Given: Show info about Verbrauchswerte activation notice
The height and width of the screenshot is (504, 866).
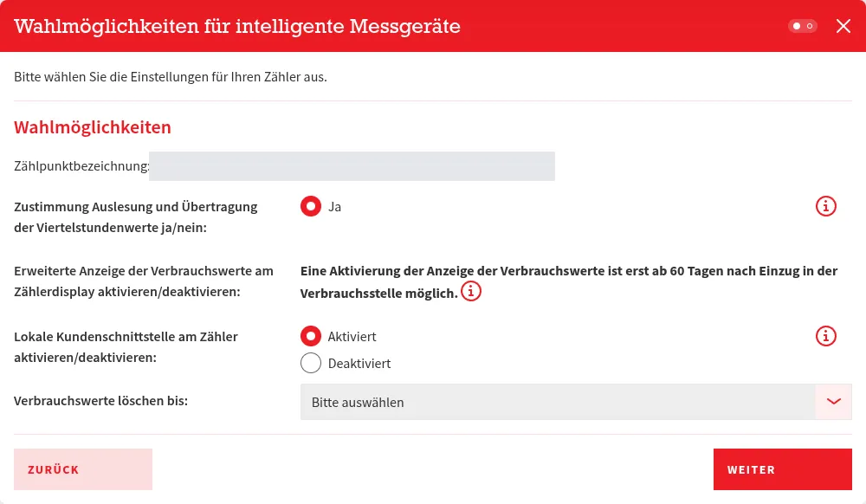Looking at the screenshot, I should pos(470,291).
